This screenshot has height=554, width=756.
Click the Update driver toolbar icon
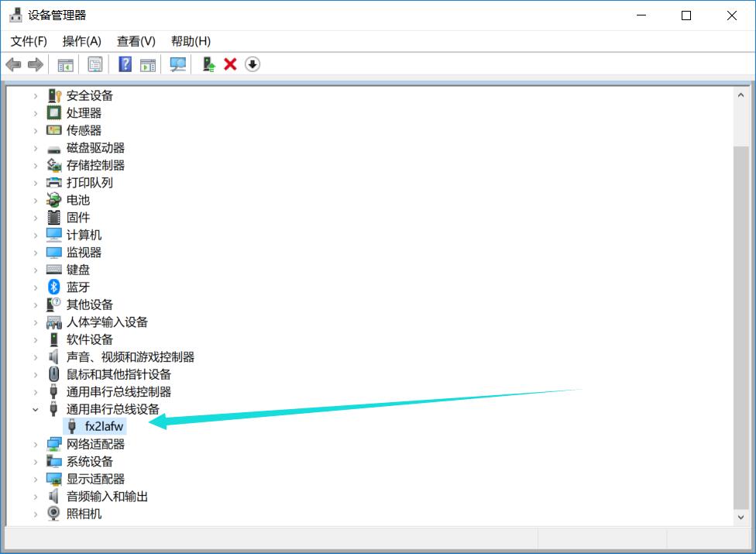pyautogui.click(x=209, y=64)
